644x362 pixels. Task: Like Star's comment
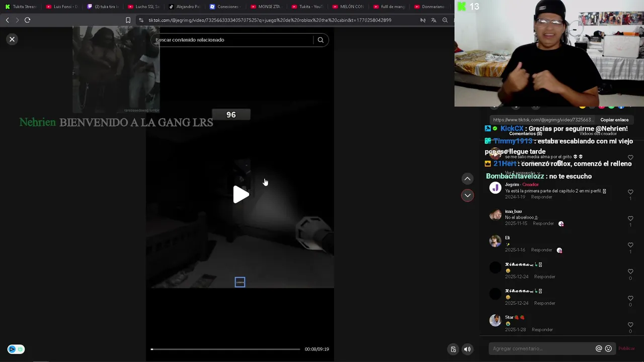[630, 325]
